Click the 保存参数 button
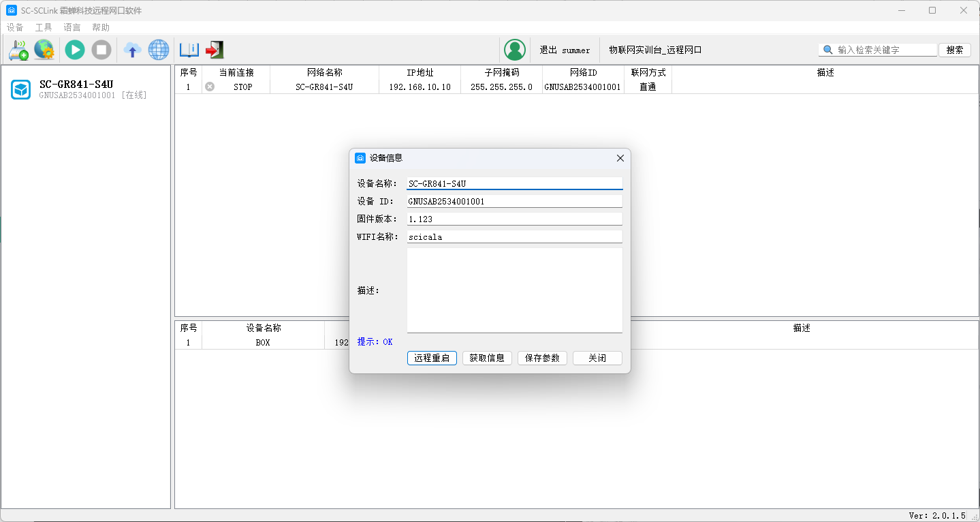Screen dimensions: 980x522 point(542,358)
